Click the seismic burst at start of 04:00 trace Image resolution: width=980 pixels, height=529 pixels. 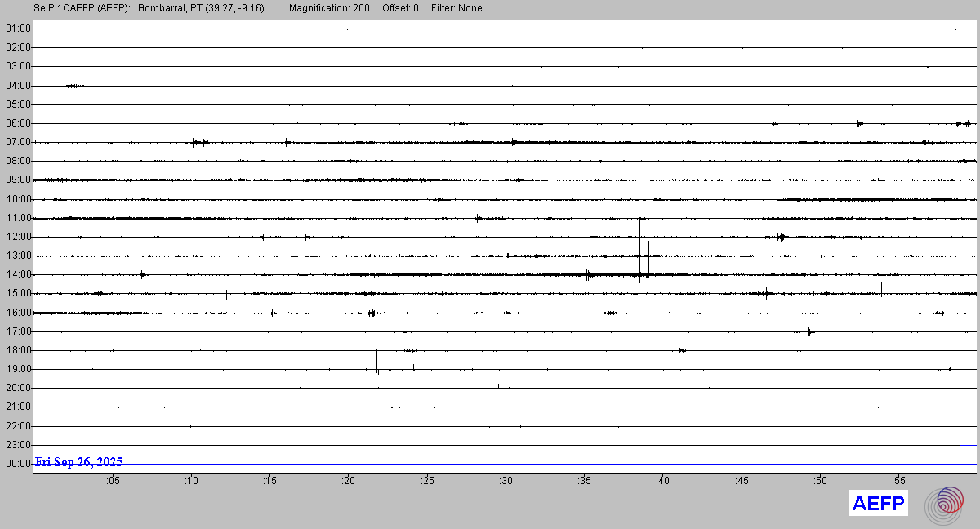pos(78,86)
